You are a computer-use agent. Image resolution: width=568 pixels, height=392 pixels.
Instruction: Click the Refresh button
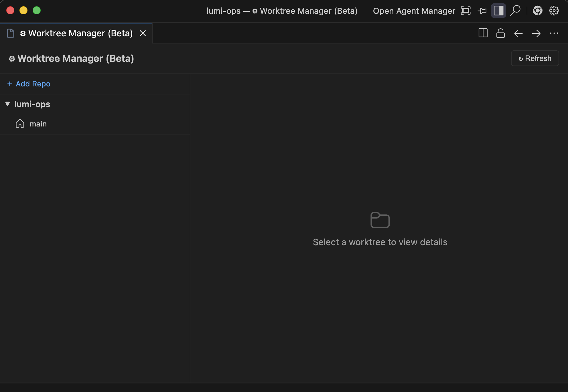tap(535, 58)
